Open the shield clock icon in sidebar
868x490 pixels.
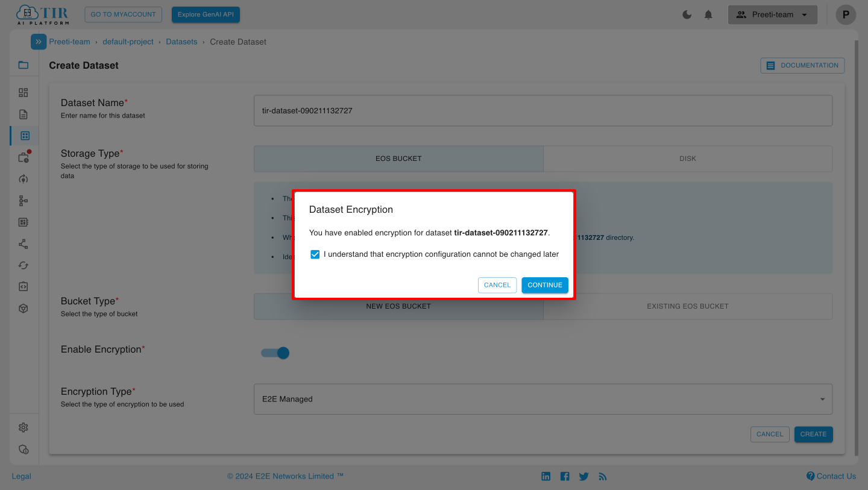click(x=24, y=449)
